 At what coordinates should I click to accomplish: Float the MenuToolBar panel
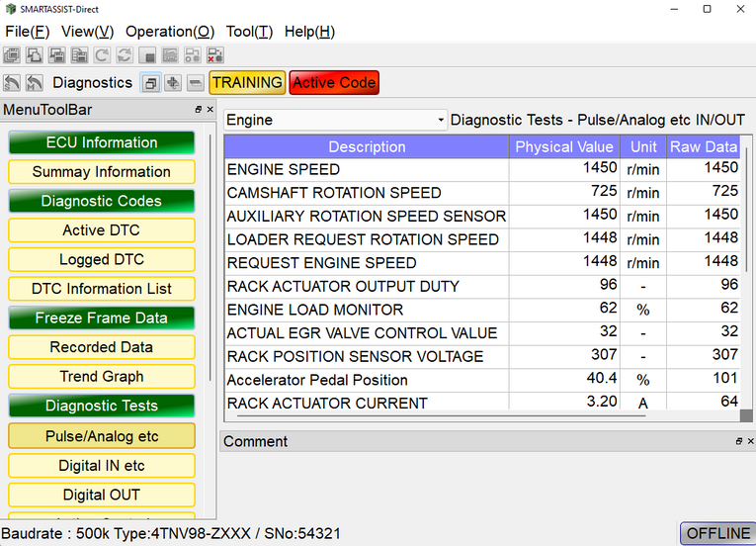pyautogui.click(x=198, y=110)
